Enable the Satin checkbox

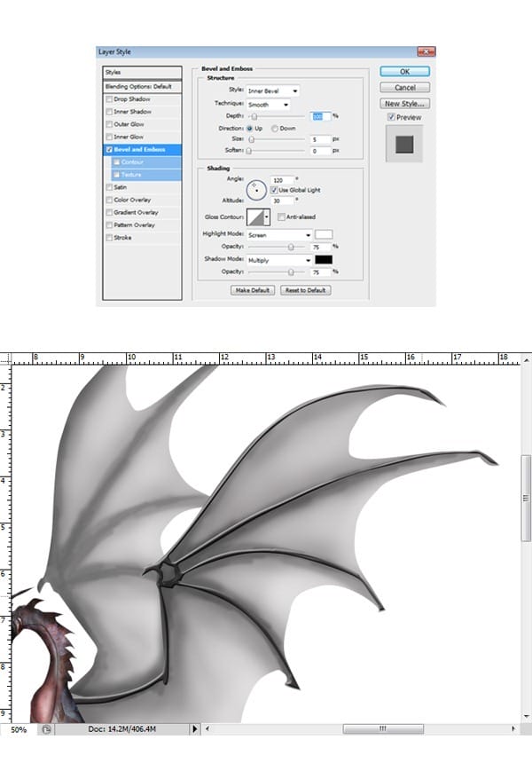[109, 187]
